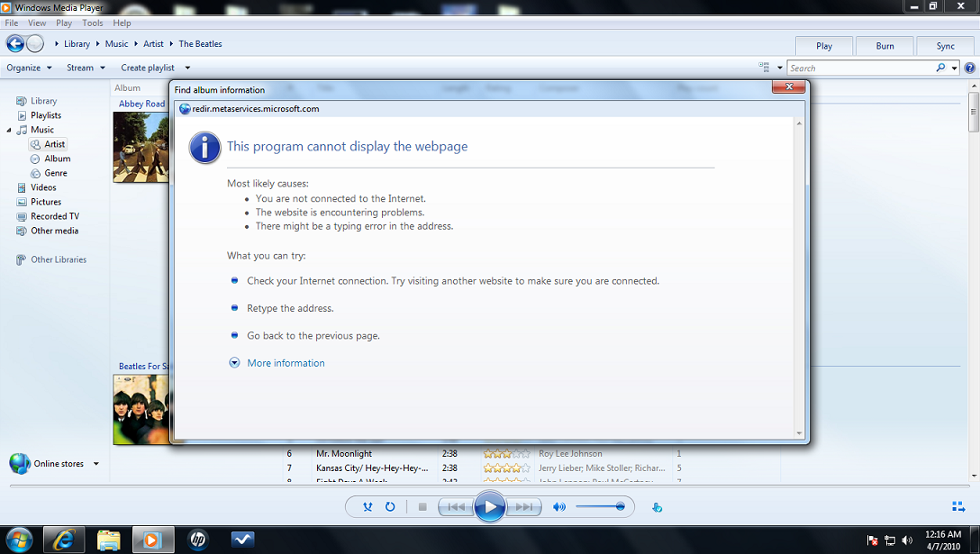
Task: Open Videos library
Action: point(36,187)
